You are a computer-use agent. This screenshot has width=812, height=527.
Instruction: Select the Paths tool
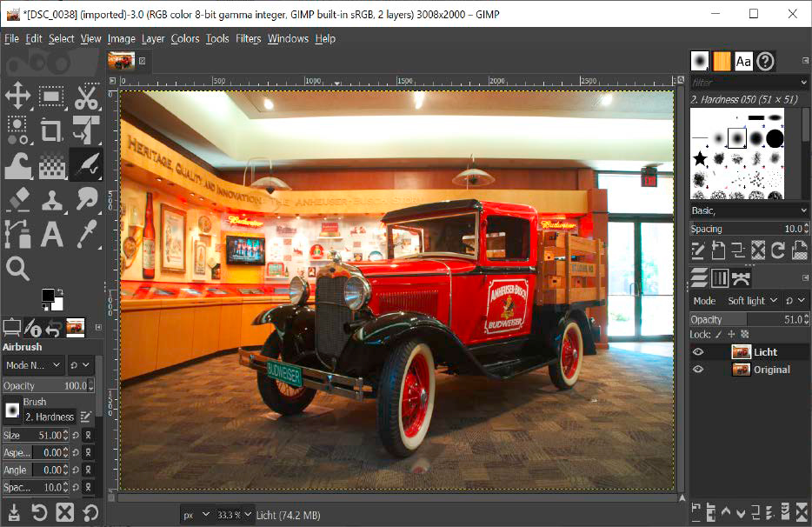click(x=17, y=234)
